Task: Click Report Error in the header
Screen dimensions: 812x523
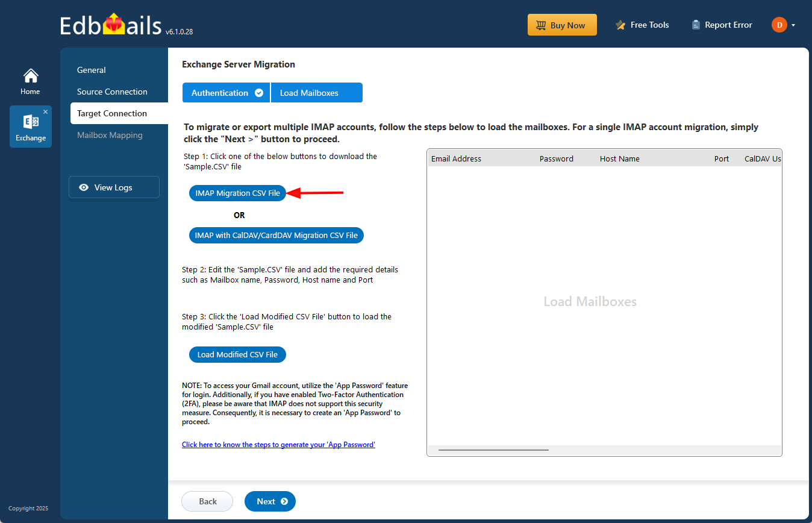Action: click(722, 25)
